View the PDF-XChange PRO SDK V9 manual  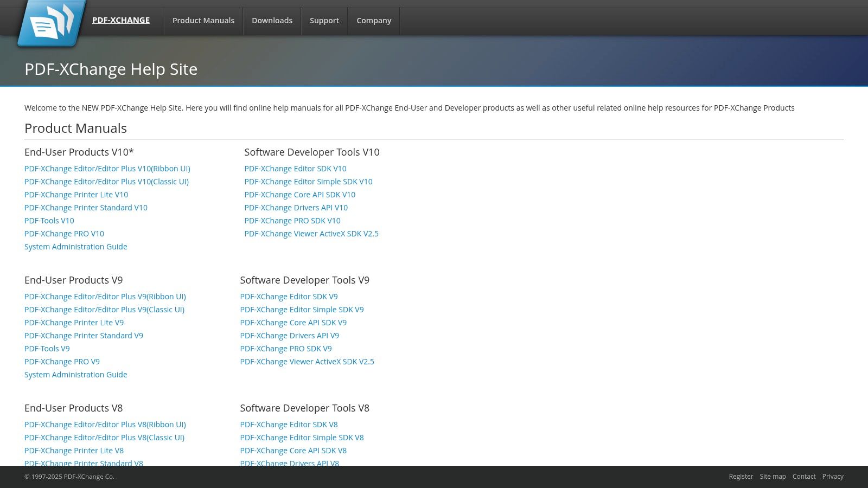[286, 349]
